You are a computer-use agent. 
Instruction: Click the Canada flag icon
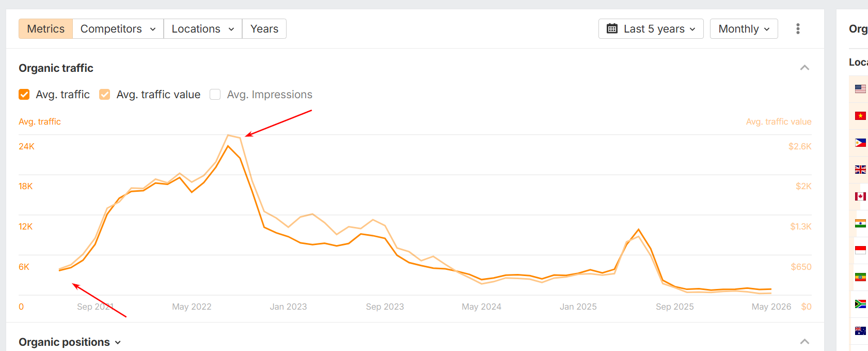pos(860,196)
